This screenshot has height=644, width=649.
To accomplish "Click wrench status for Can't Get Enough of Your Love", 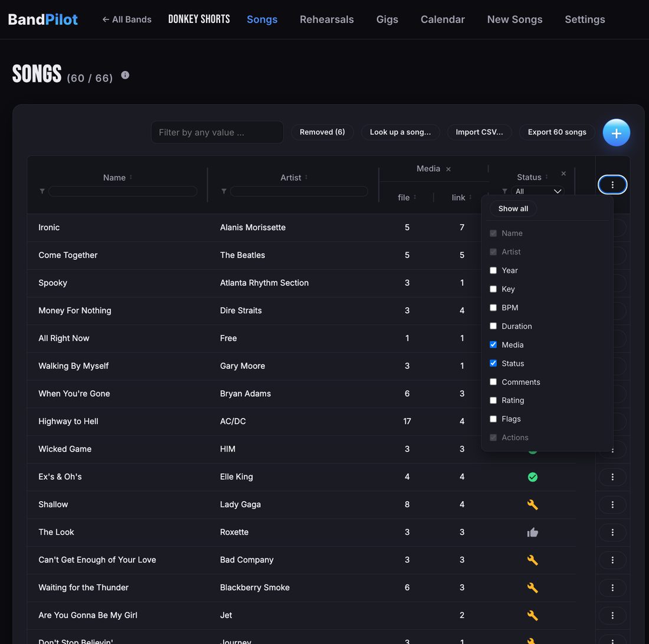I will (x=533, y=560).
